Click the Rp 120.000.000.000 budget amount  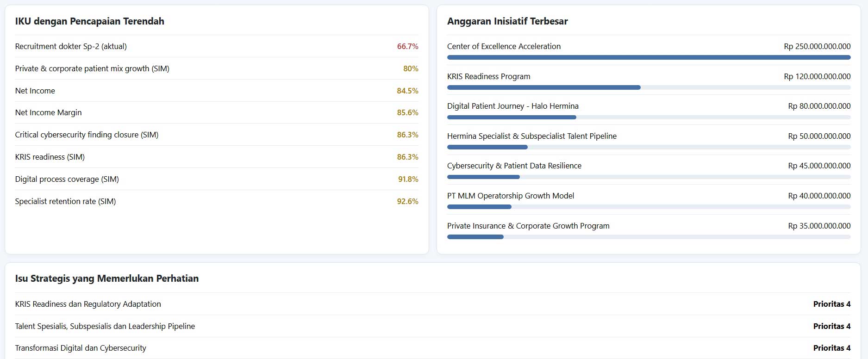(x=817, y=76)
